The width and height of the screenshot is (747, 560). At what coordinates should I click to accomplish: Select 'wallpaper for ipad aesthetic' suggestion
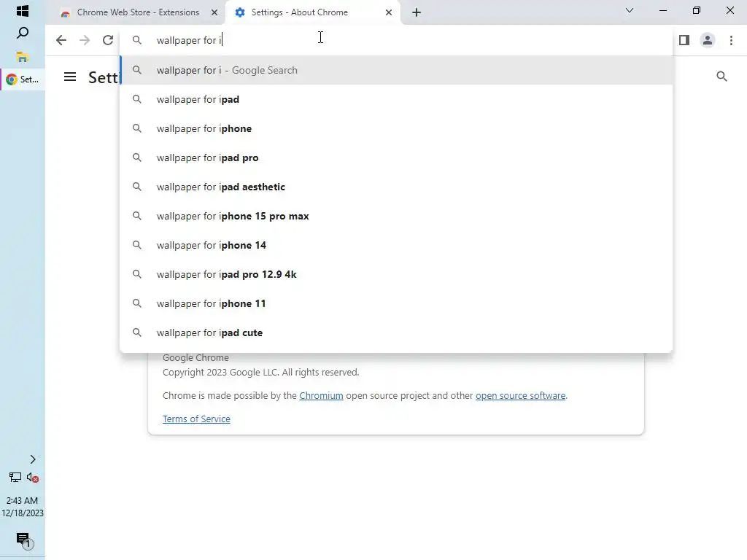[x=396, y=187]
